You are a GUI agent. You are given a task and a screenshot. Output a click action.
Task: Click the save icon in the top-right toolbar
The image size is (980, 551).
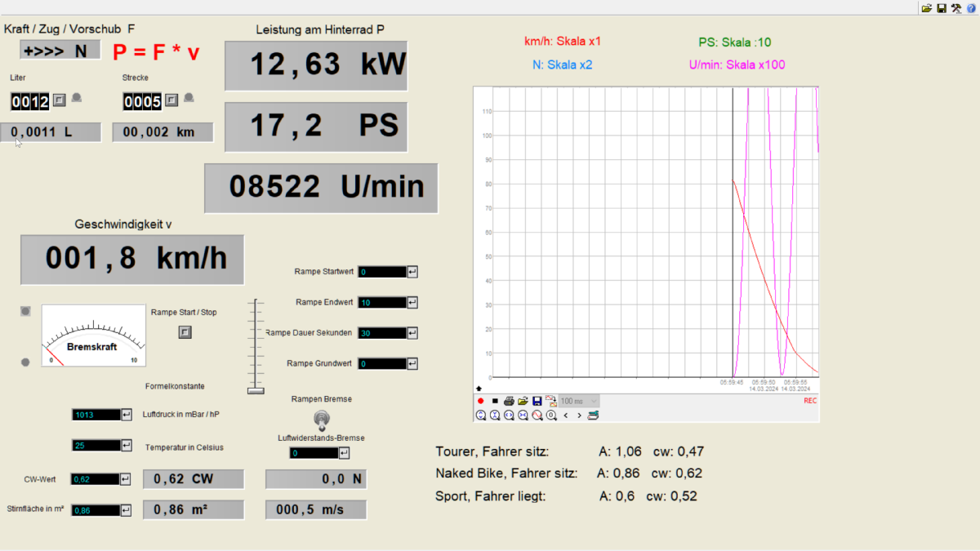(x=942, y=8)
